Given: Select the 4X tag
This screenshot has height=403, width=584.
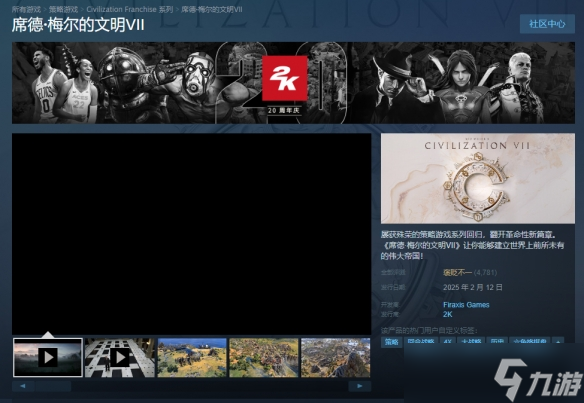Looking at the screenshot, I should [x=448, y=342].
